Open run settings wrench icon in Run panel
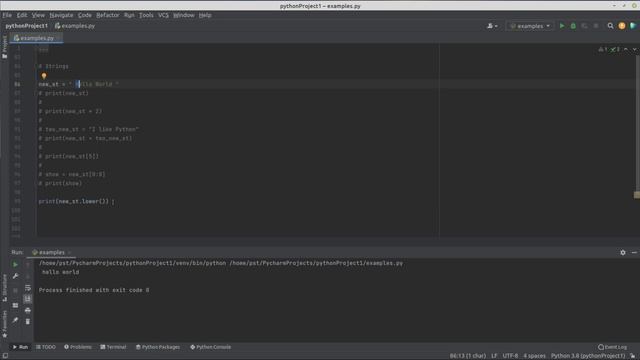Viewport: 640px width, 360px height. [15, 276]
